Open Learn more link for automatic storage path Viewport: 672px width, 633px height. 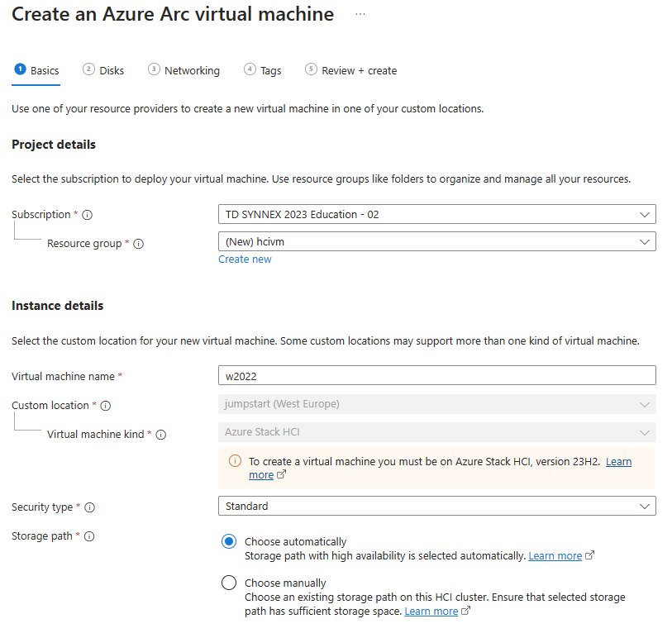pos(555,556)
